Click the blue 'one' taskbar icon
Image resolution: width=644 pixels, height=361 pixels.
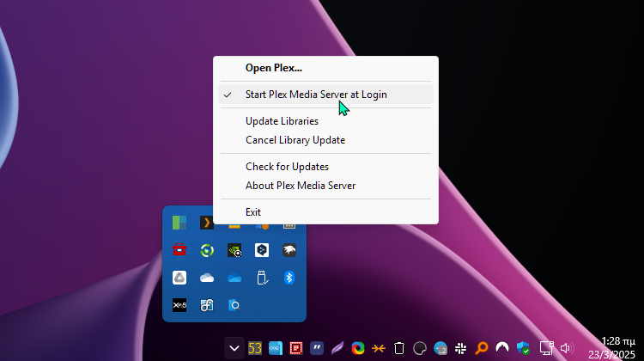click(x=275, y=348)
